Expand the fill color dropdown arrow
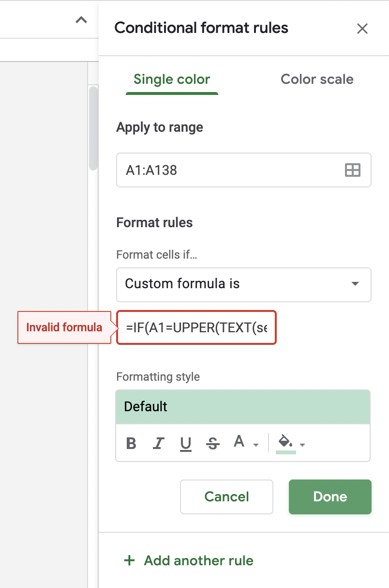The height and width of the screenshot is (588, 389). (302, 444)
